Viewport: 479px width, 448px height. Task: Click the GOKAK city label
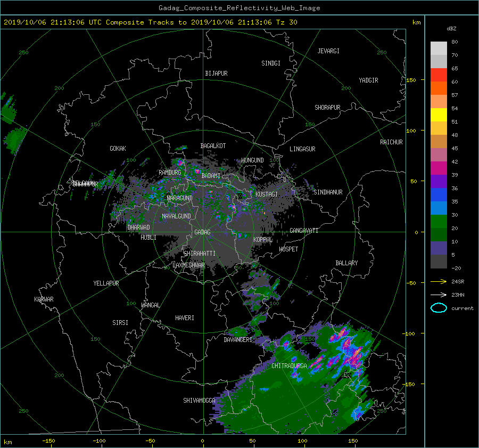pos(118,149)
